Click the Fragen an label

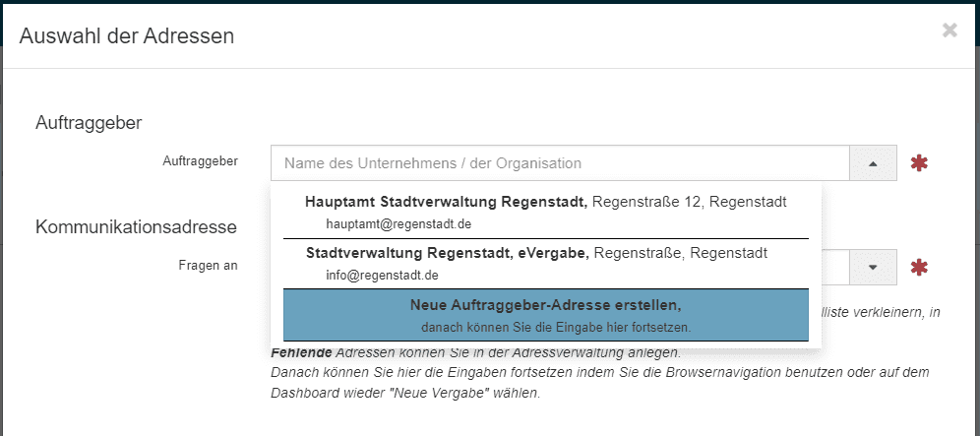[209, 265]
